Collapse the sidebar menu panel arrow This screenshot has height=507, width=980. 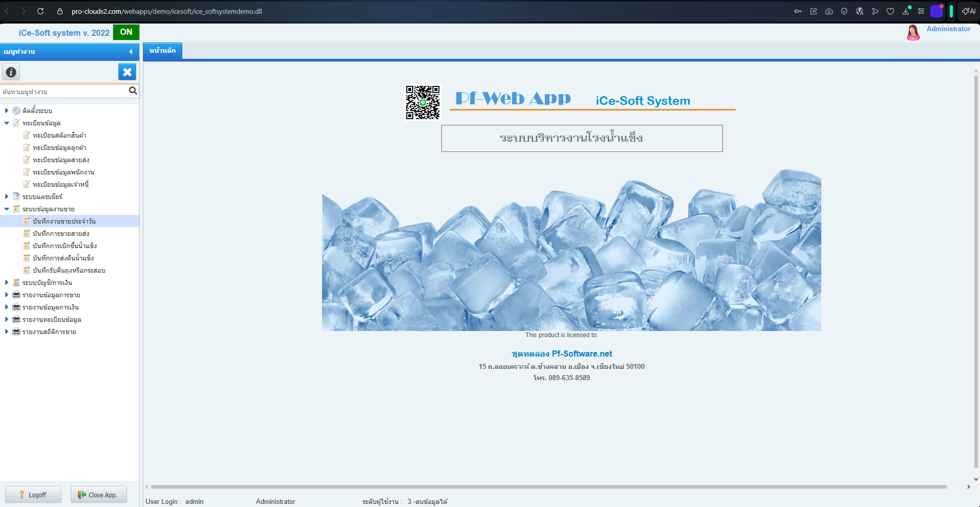click(x=131, y=52)
